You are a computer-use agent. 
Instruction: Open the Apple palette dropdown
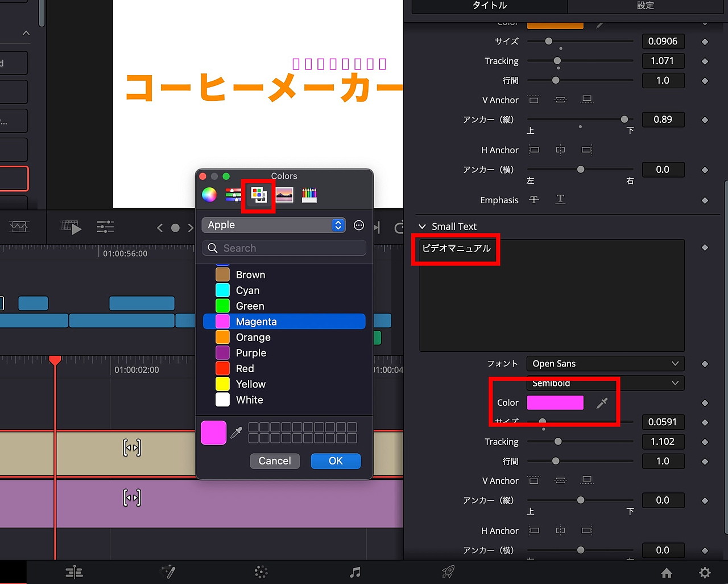pos(273,225)
